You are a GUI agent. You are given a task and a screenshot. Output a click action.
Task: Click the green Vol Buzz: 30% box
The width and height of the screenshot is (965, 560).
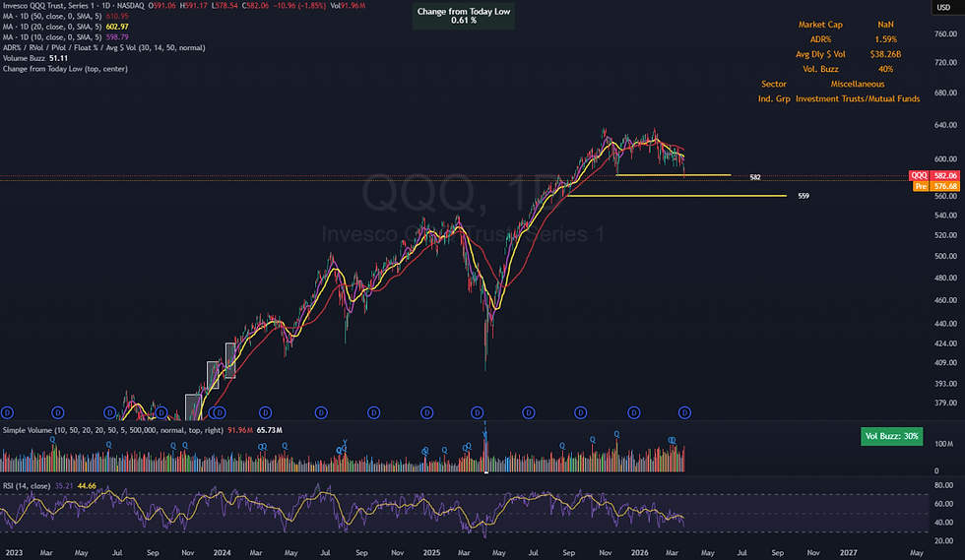click(891, 436)
